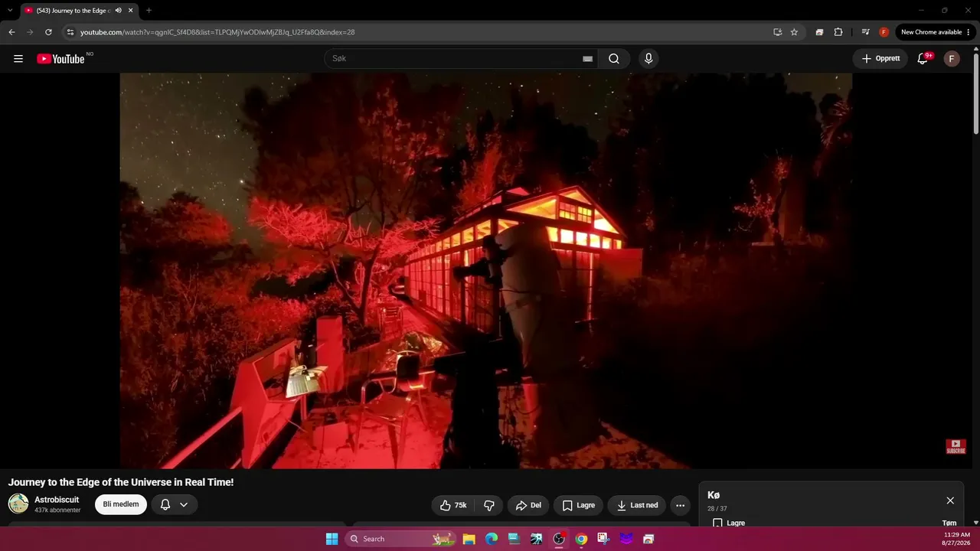Dislike the video
Viewport: 980px width, 551px height.
(x=489, y=505)
